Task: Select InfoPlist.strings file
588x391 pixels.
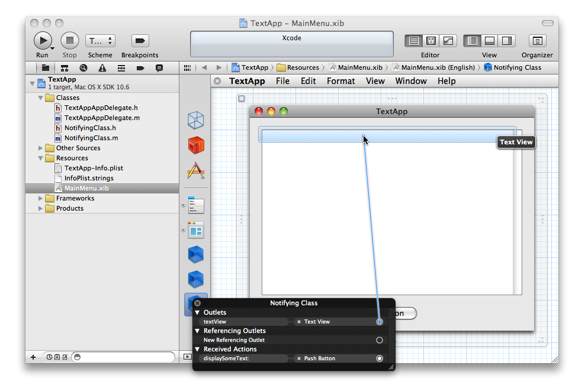Action: [88, 178]
